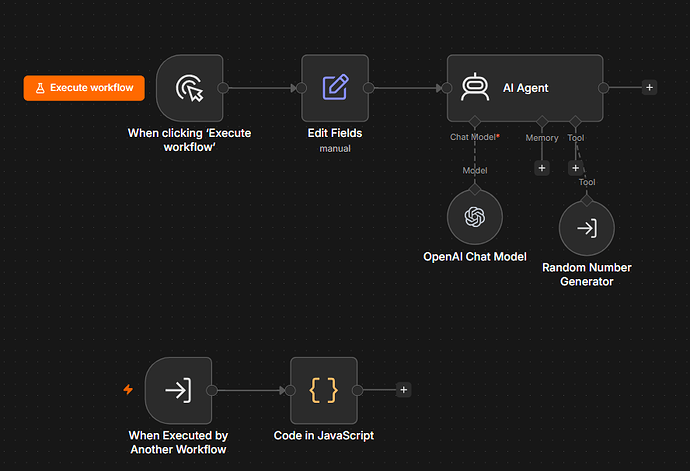Select the connection between Edit Fields and AI Agent
Viewport: 690px width, 471px height.
point(408,88)
